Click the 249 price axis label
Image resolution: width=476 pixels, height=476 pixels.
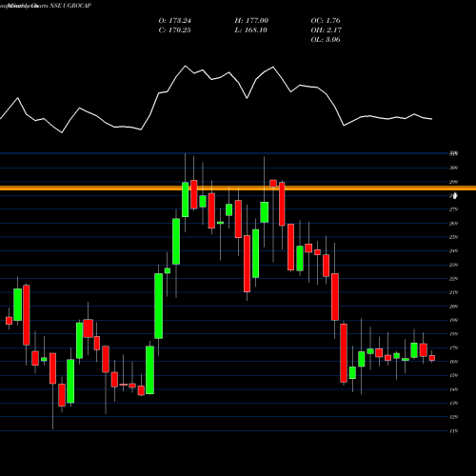click(454, 251)
